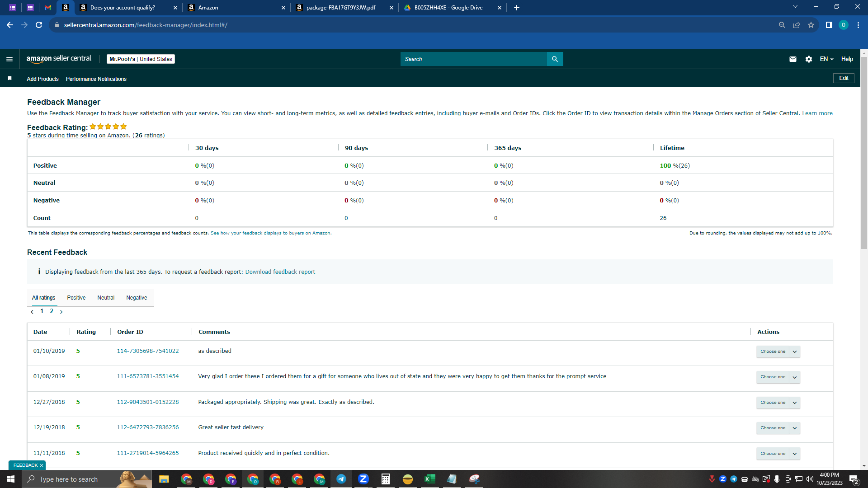The height and width of the screenshot is (488, 868).
Task: Launch File Explorer from the taskbar
Action: [x=164, y=479]
